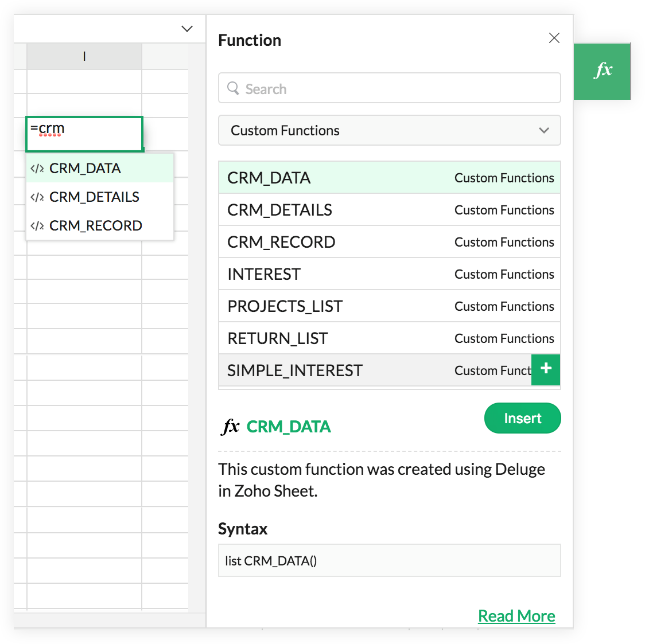Click the cell containing =crm
The image size is (645, 644).
click(x=84, y=134)
